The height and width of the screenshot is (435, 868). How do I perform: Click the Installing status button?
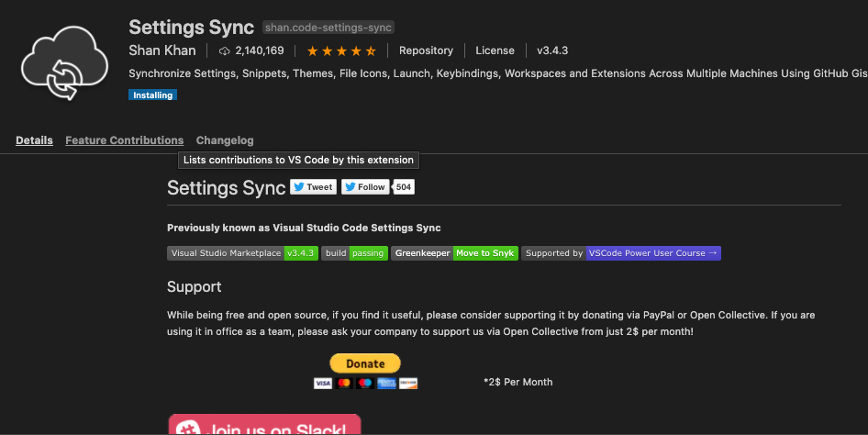click(153, 95)
